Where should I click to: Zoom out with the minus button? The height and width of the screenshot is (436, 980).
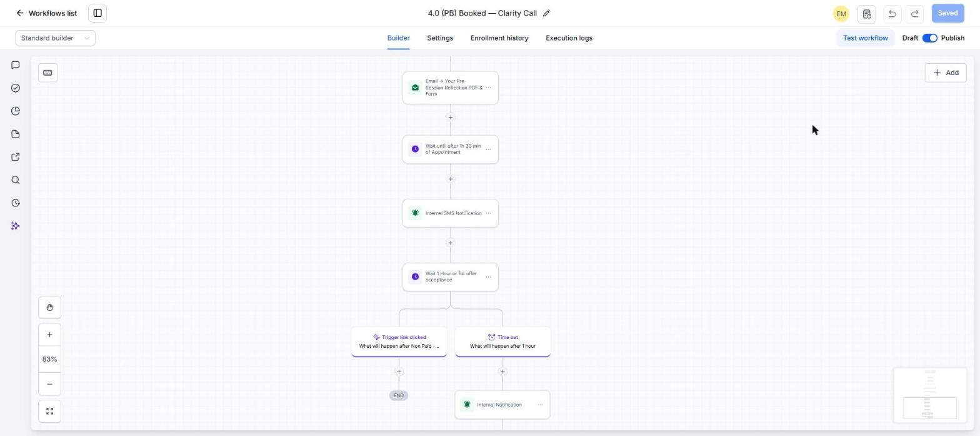[x=50, y=384]
